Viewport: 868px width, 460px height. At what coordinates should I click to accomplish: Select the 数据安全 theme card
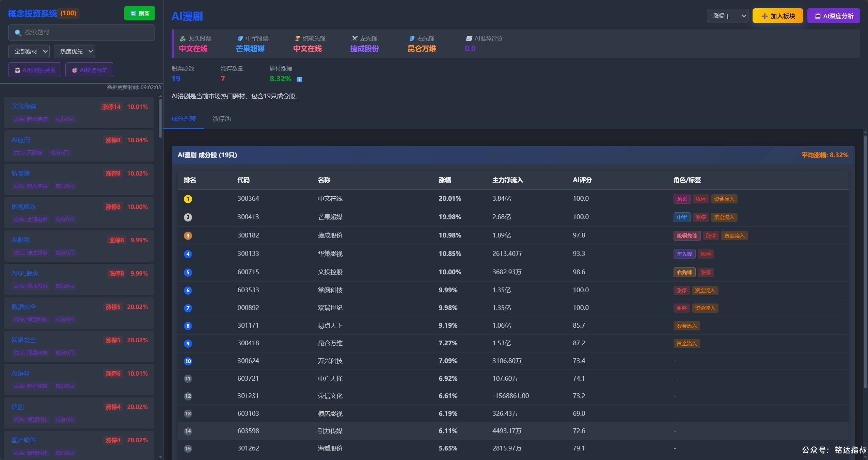79,313
